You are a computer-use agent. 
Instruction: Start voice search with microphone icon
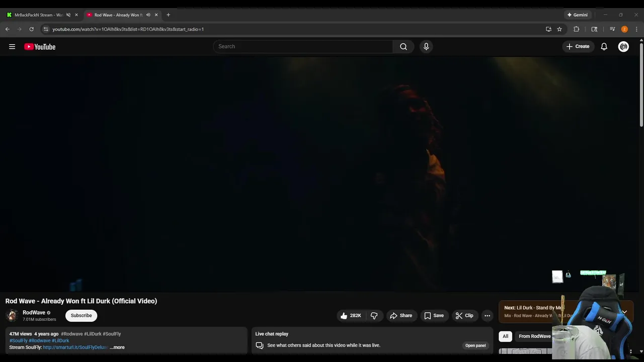pyautogui.click(x=426, y=46)
